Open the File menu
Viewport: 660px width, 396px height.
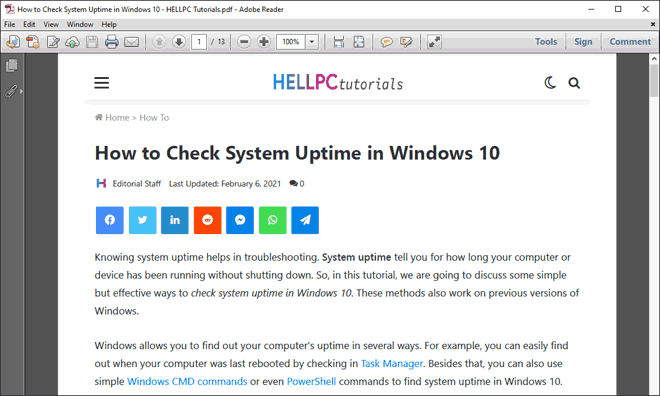pos(10,24)
